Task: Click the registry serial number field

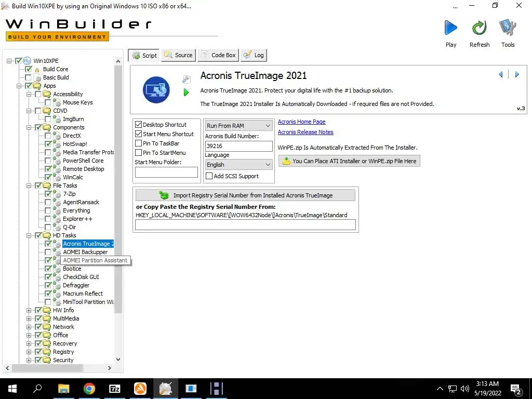Action: (x=245, y=225)
